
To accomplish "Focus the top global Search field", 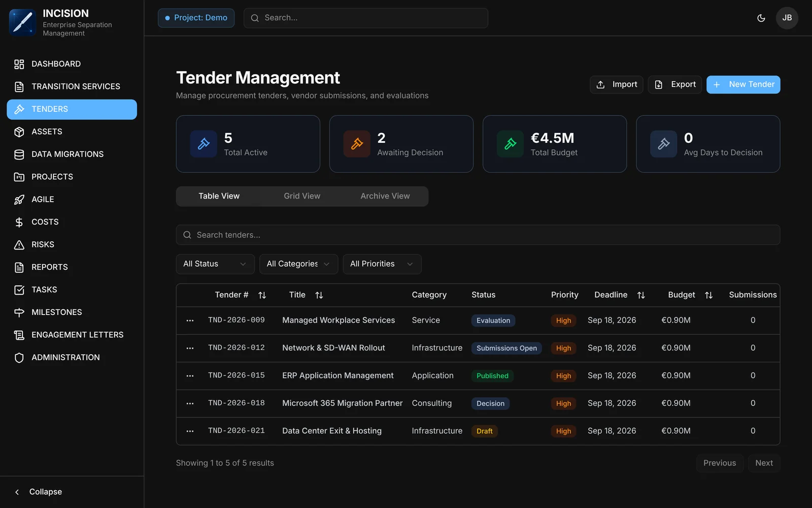I will click(365, 18).
